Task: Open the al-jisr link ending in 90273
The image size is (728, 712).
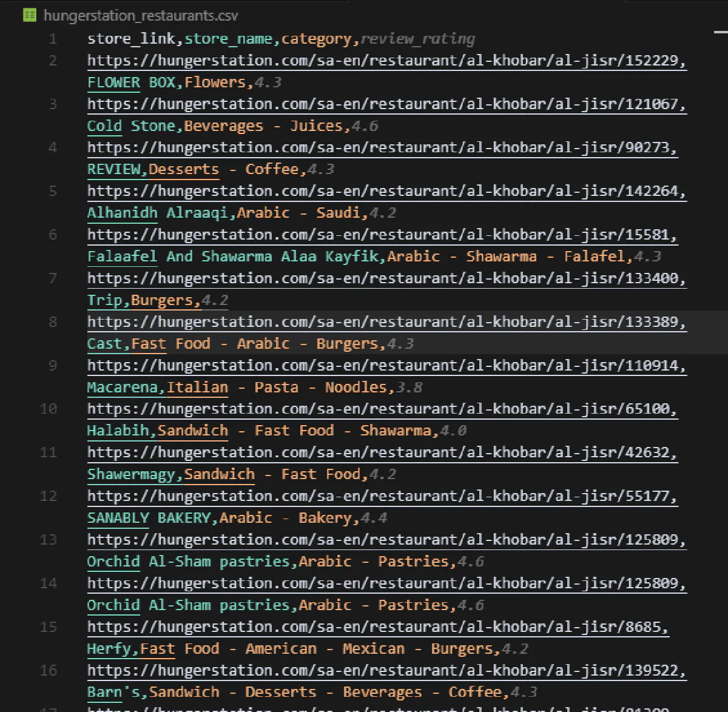Action: tap(382, 148)
